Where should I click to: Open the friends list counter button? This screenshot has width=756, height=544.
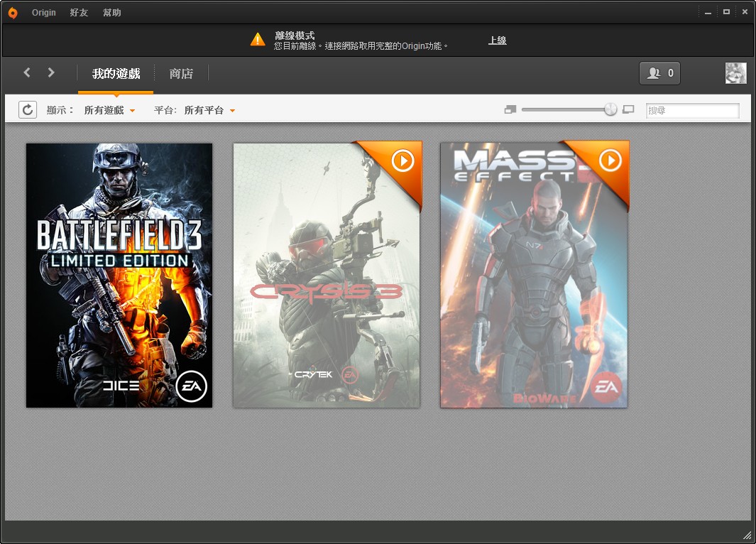[659, 73]
